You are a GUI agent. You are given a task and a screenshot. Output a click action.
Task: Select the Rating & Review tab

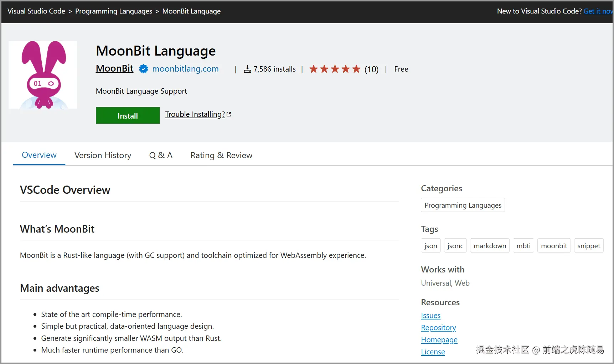[221, 155]
